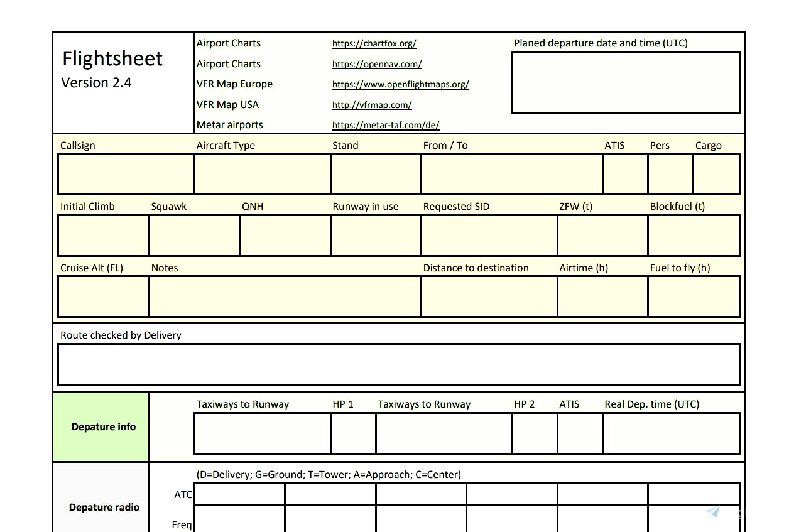Screen dimensions: 806x532
Task: Click the Requested SID field
Action: pyautogui.click(x=489, y=236)
